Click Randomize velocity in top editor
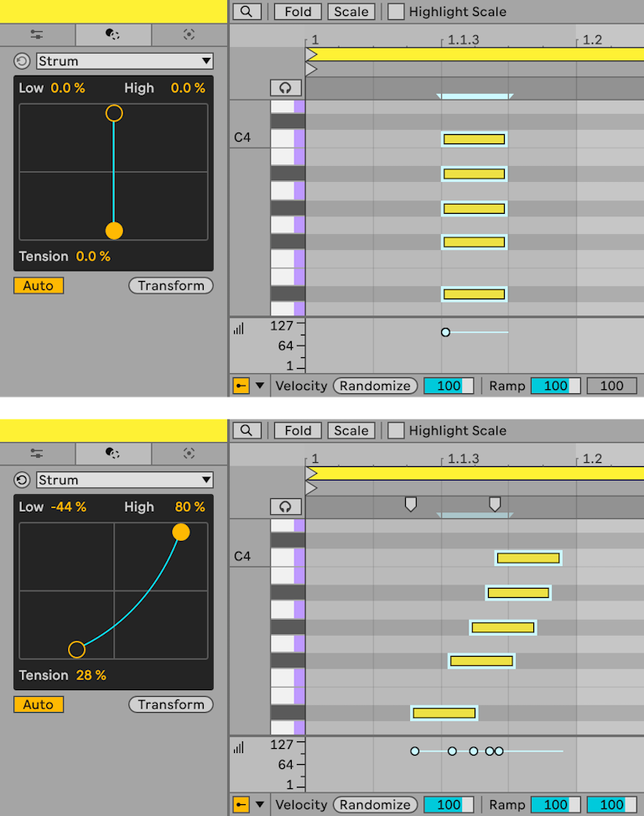644x816 pixels. click(x=375, y=386)
